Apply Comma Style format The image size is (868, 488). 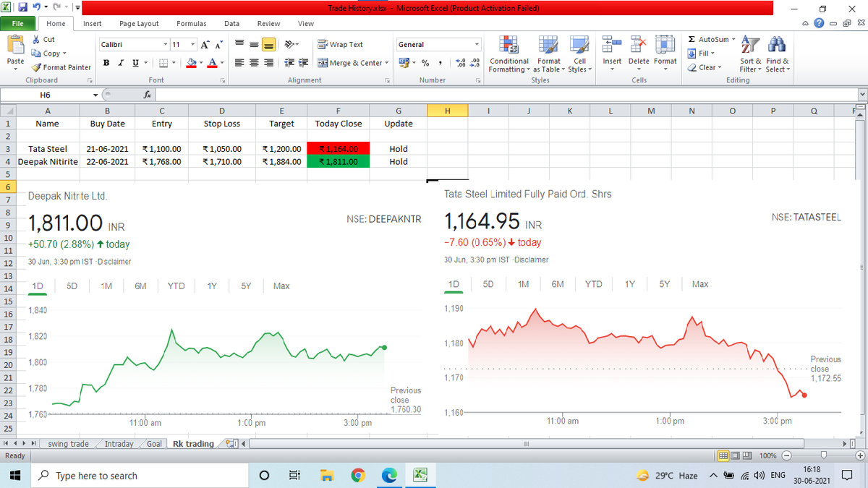(x=441, y=63)
